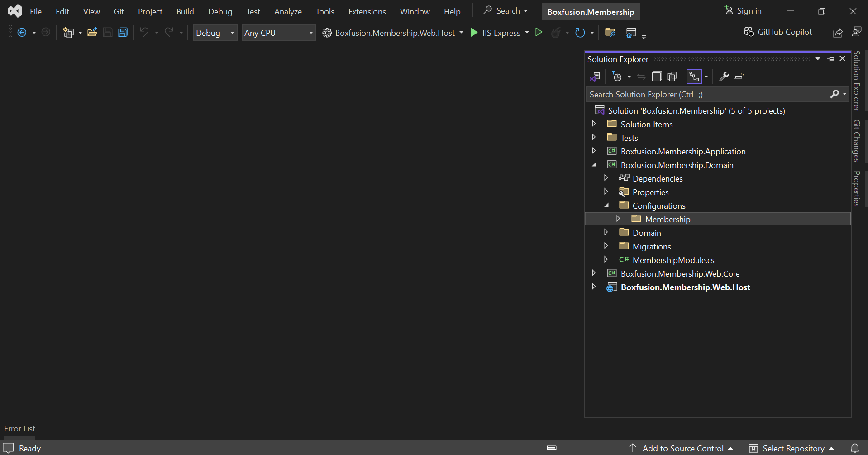Switch views icon in Solution Explorer toolbar
The width and height of the screenshot is (868, 455).
(x=595, y=77)
